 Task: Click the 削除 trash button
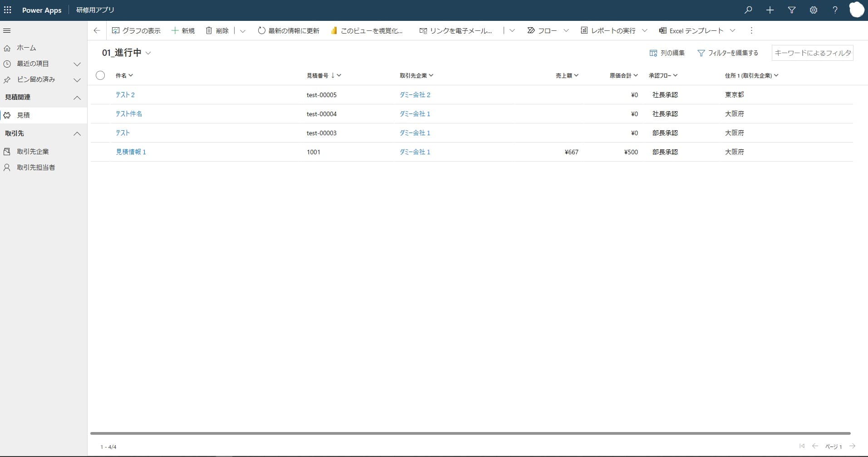pos(217,30)
